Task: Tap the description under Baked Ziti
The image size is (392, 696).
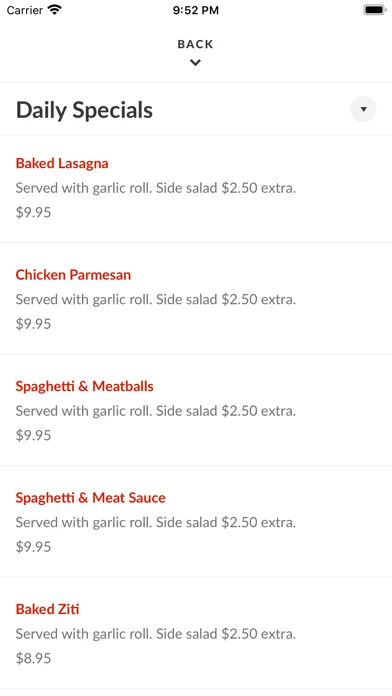Action: 156,634
